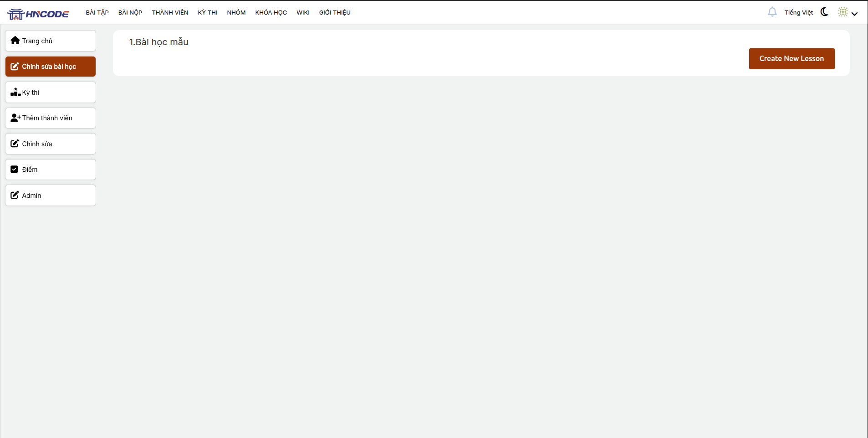This screenshot has height=438, width=868.
Task: Open the Kỳ thi sidebar item
Action: tap(51, 93)
